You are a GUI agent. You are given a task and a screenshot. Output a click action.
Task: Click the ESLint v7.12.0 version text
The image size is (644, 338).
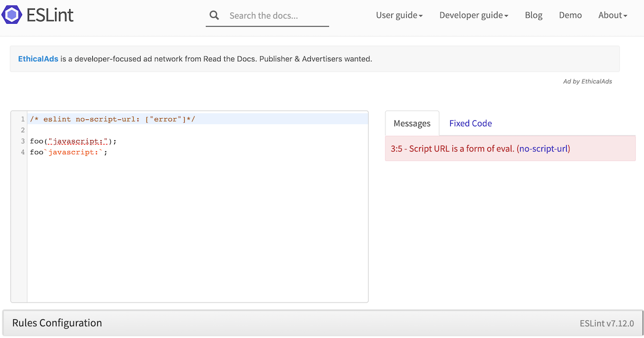tap(606, 323)
